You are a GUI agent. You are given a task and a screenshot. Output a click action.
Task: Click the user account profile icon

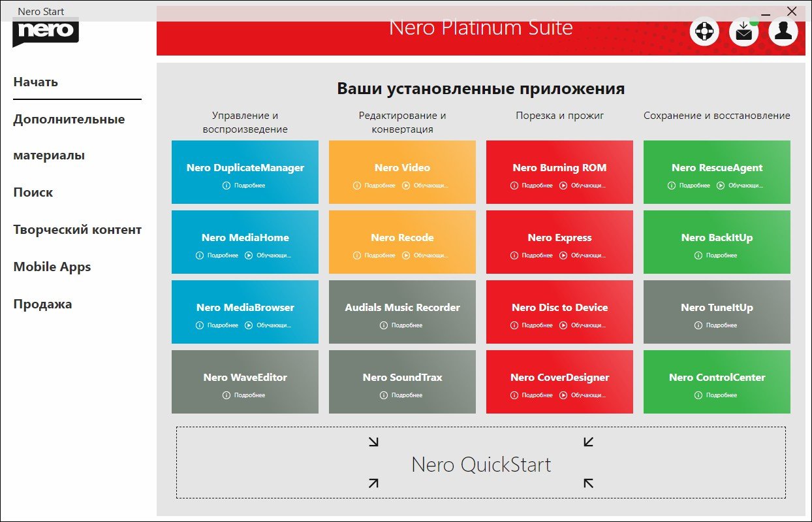coord(783,32)
